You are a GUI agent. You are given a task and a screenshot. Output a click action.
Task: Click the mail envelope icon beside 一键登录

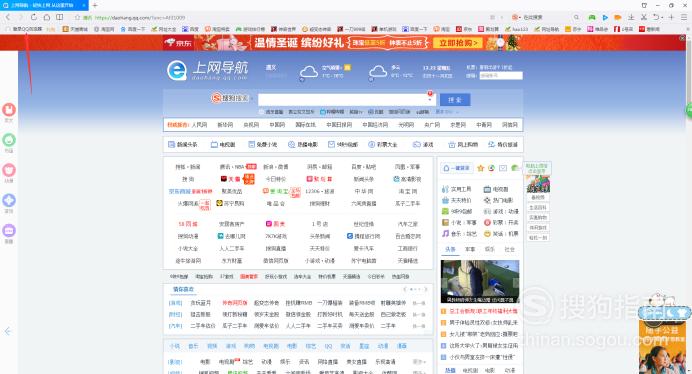coord(503,168)
